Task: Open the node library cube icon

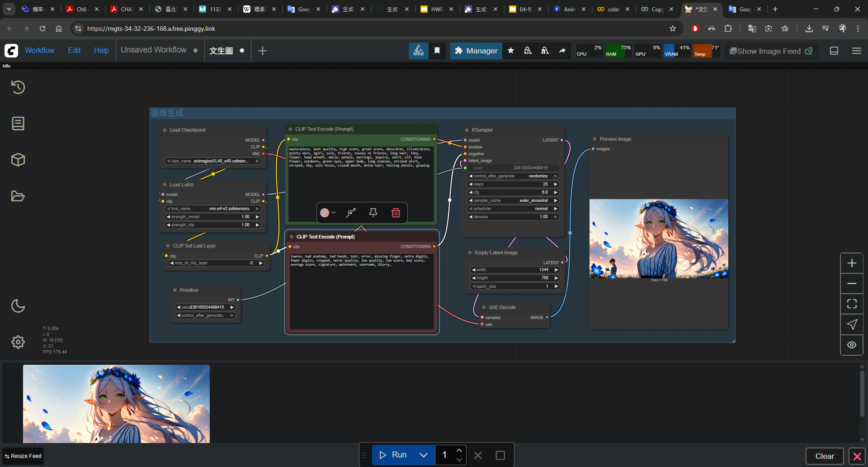Action: pyautogui.click(x=18, y=160)
